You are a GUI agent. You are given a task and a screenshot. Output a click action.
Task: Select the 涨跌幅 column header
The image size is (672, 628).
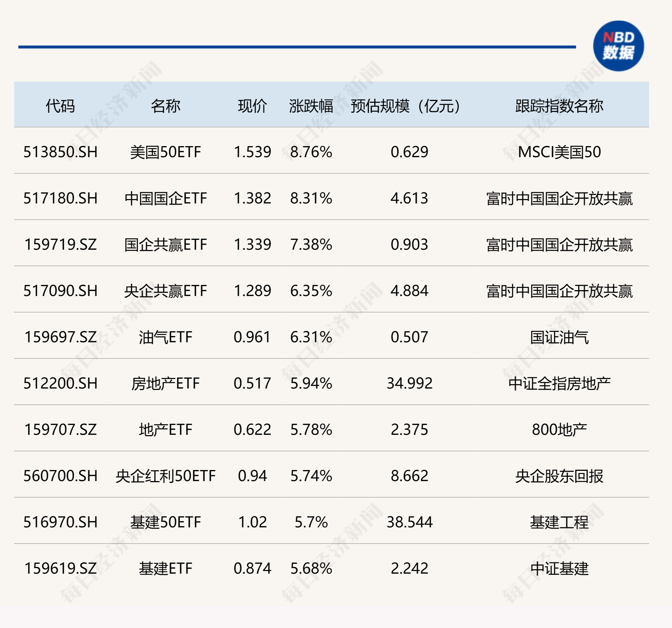pos(311,106)
